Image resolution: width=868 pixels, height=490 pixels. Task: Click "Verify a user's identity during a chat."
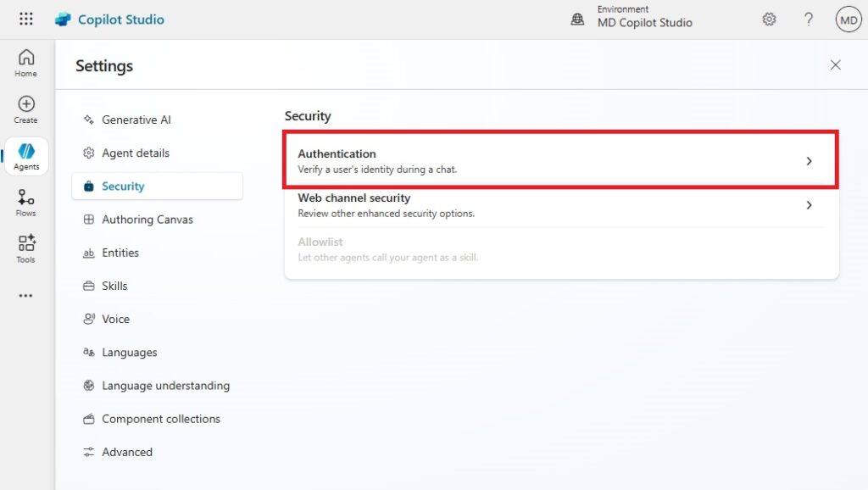(377, 170)
